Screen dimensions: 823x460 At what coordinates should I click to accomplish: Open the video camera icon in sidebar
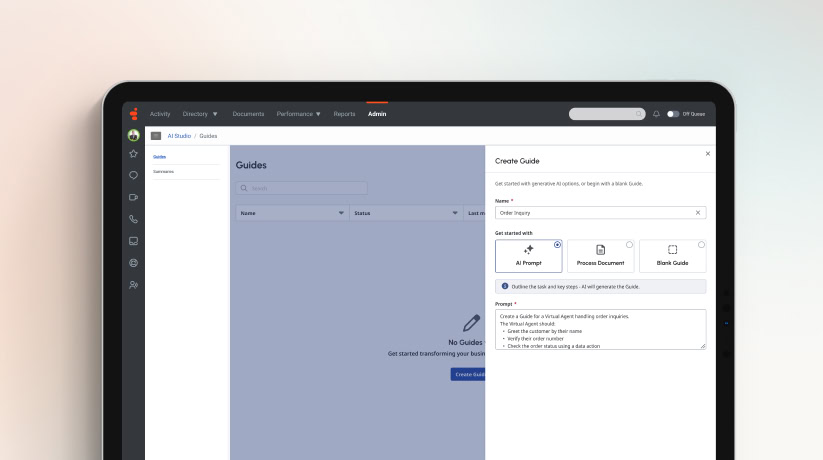(133, 197)
